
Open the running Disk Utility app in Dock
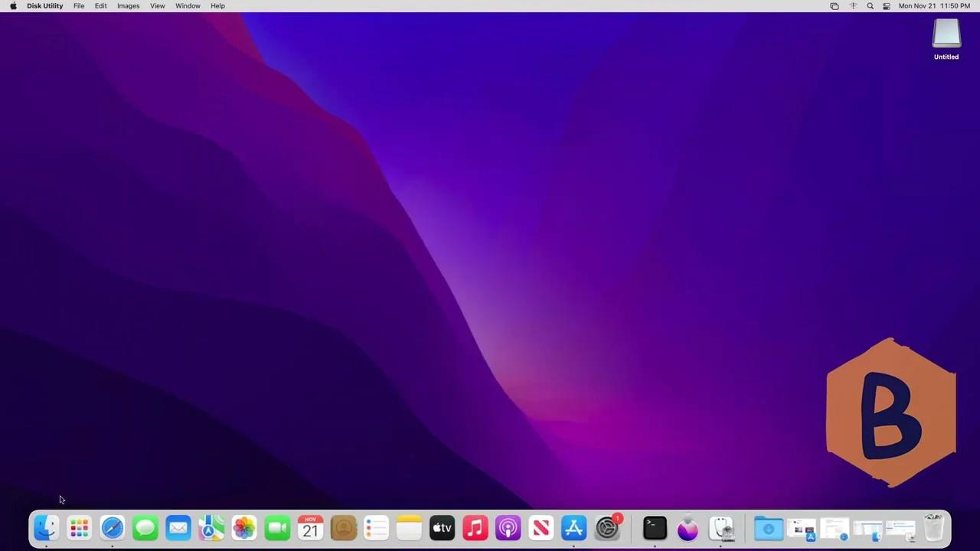pos(720,527)
